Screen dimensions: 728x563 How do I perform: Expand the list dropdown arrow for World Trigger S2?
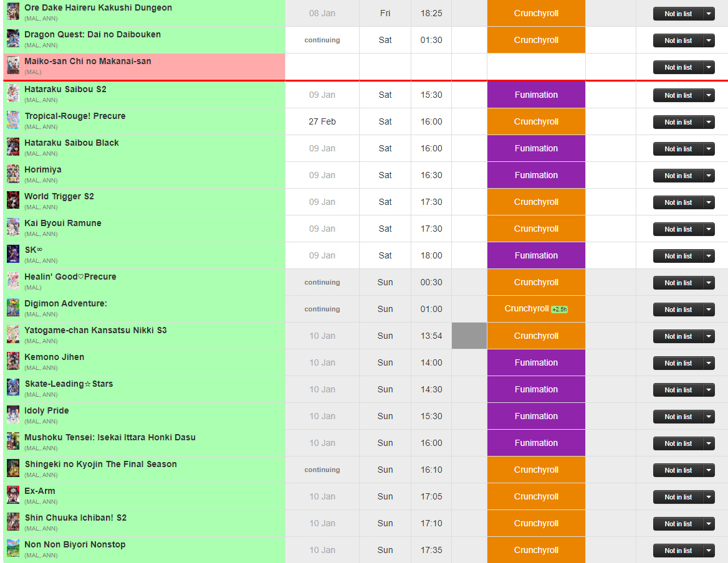[709, 202]
